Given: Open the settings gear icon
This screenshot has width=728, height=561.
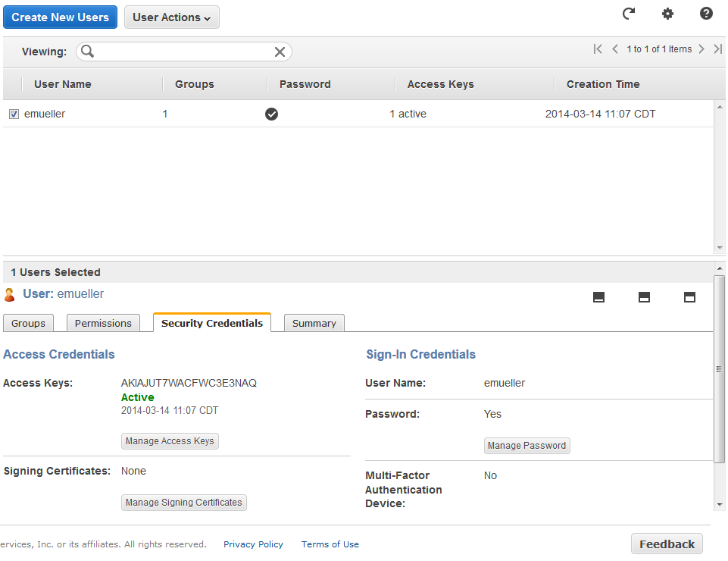Looking at the screenshot, I should [667, 14].
